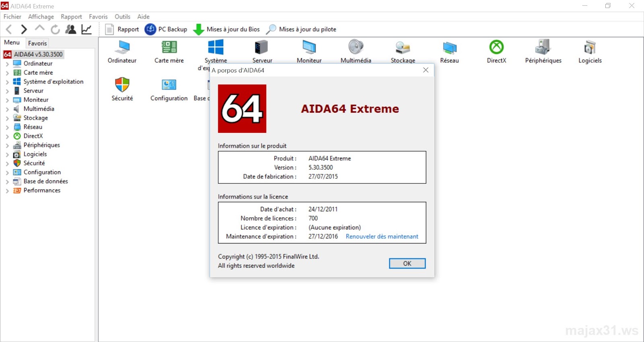Open the DirectX category icon

(x=496, y=52)
